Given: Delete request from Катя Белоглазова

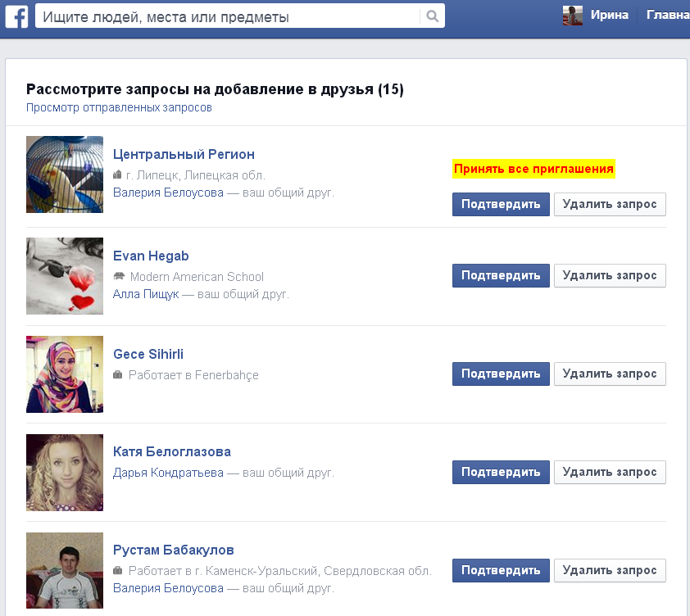Looking at the screenshot, I should (x=610, y=472).
